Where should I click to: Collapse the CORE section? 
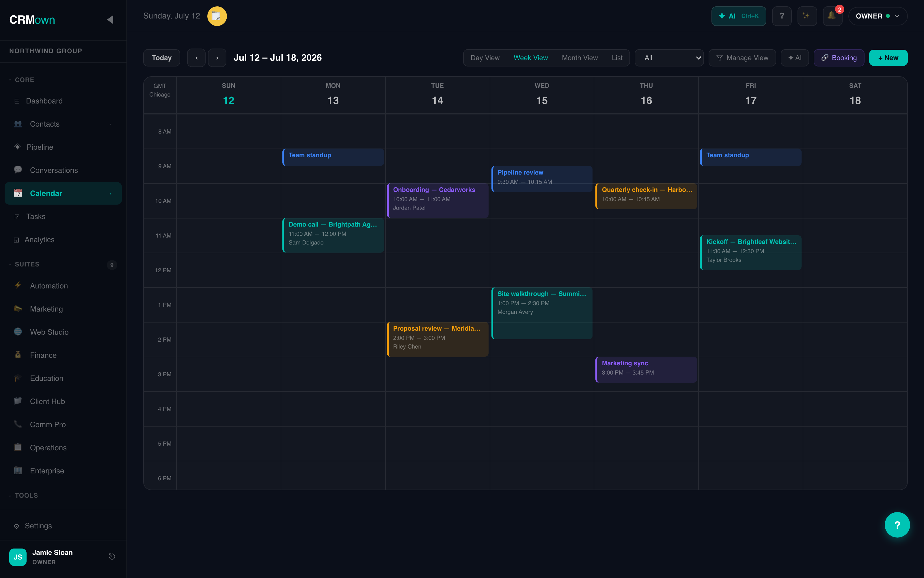22,80
